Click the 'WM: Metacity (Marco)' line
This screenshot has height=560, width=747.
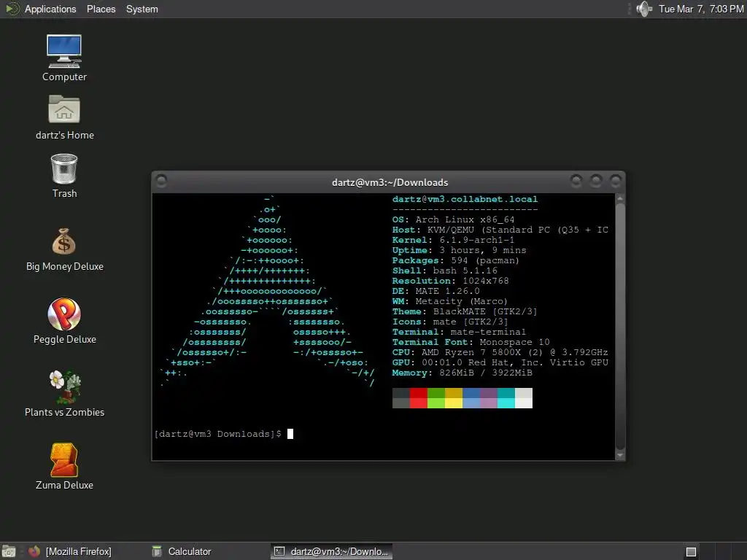[x=449, y=301]
